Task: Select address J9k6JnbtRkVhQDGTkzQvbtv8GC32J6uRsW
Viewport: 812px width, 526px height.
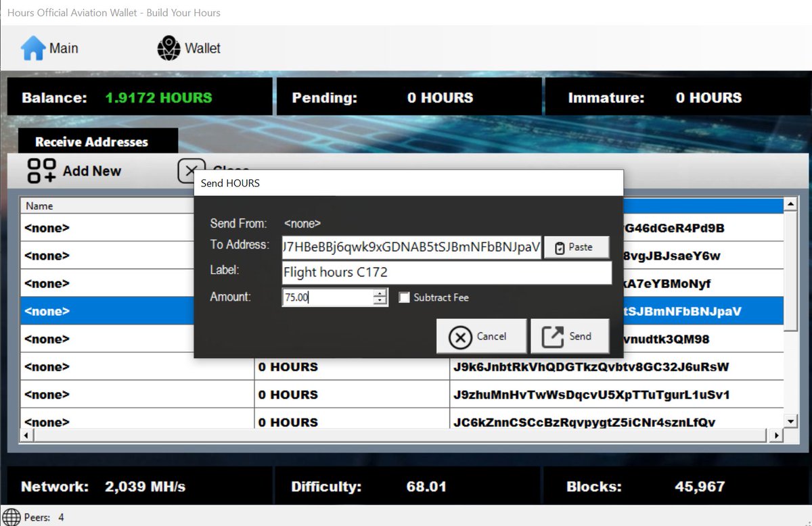Action: pyautogui.click(x=590, y=367)
